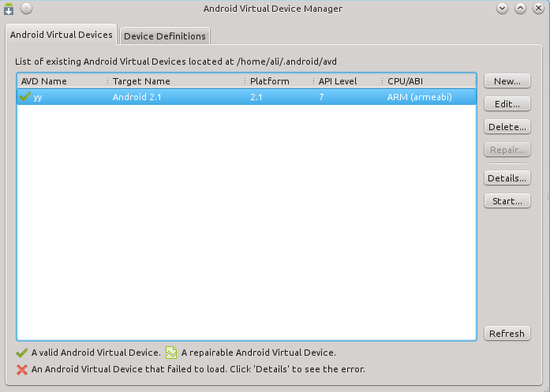Open Edit... for the selected AVD

click(507, 104)
